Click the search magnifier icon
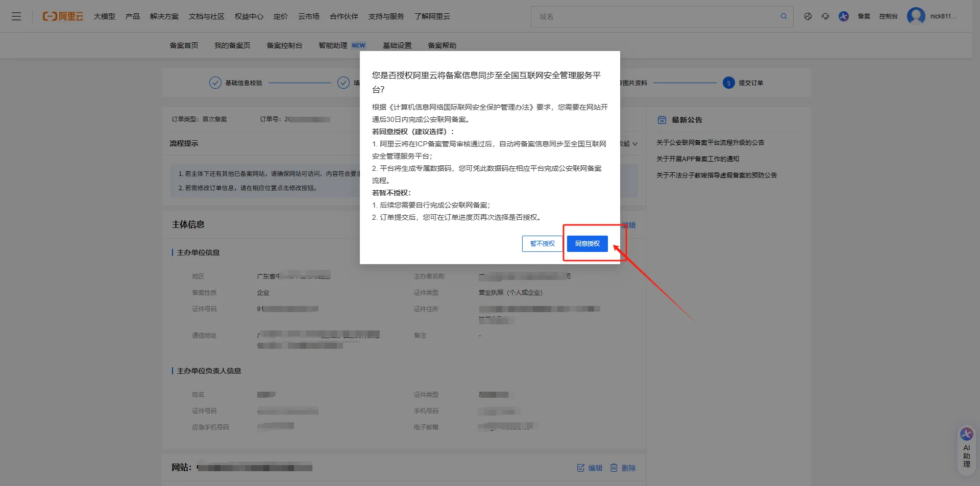 tap(783, 16)
